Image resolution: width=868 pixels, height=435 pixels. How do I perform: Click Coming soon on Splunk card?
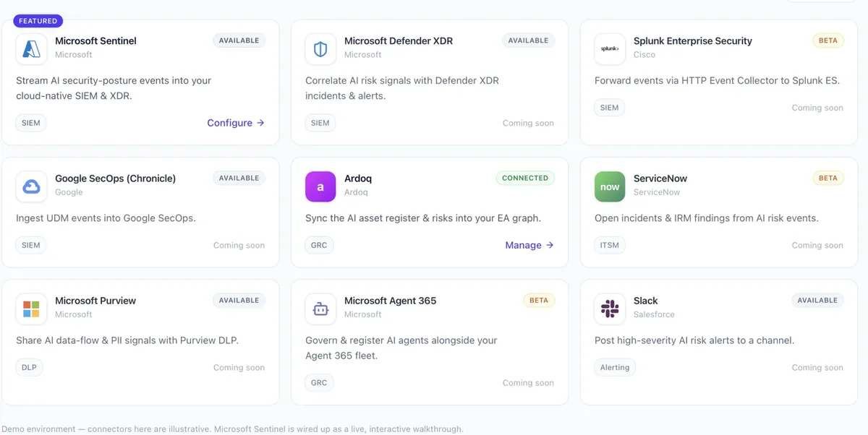tap(817, 108)
